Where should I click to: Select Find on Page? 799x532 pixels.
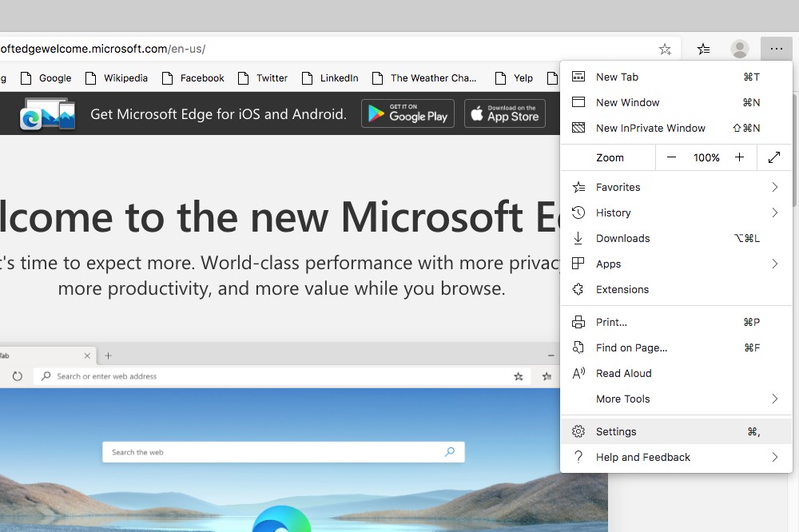[630, 347]
